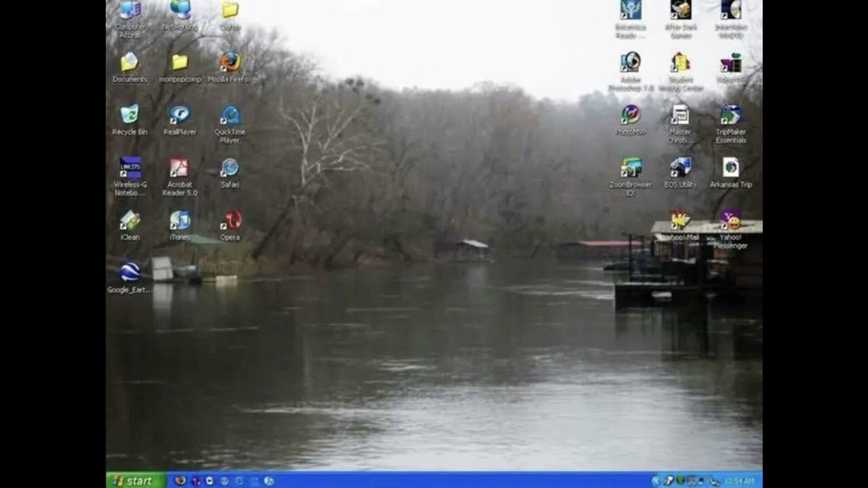Select the InterVideo WinDVD desktop shortcut

tap(730, 19)
